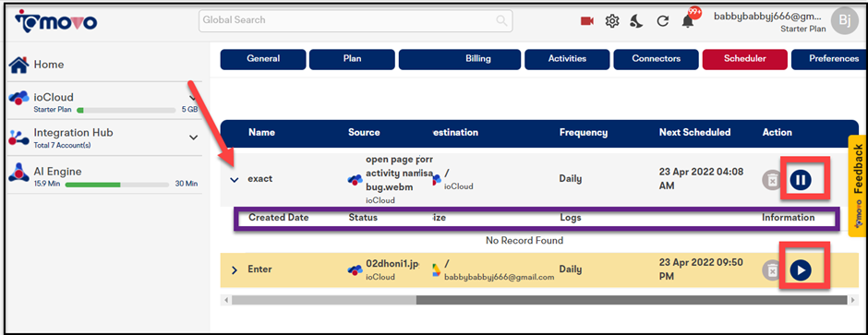The width and height of the screenshot is (868, 335).
Task: Click the AI Engine minutes usage bar
Action: [x=116, y=184]
